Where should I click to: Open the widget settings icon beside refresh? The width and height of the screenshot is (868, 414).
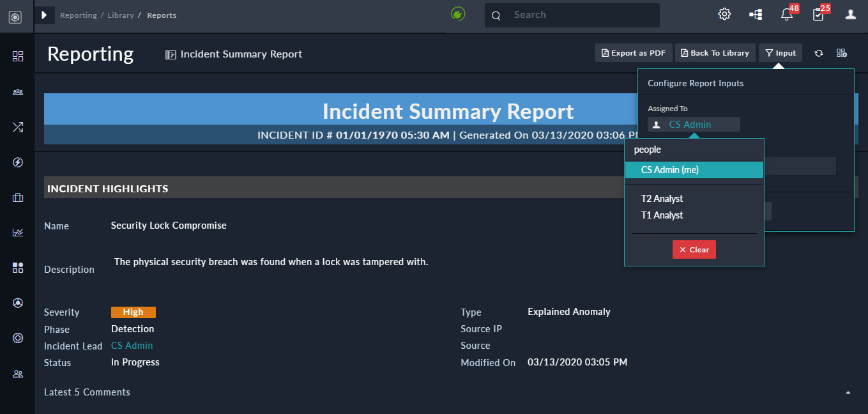pyautogui.click(x=842, y=53)
